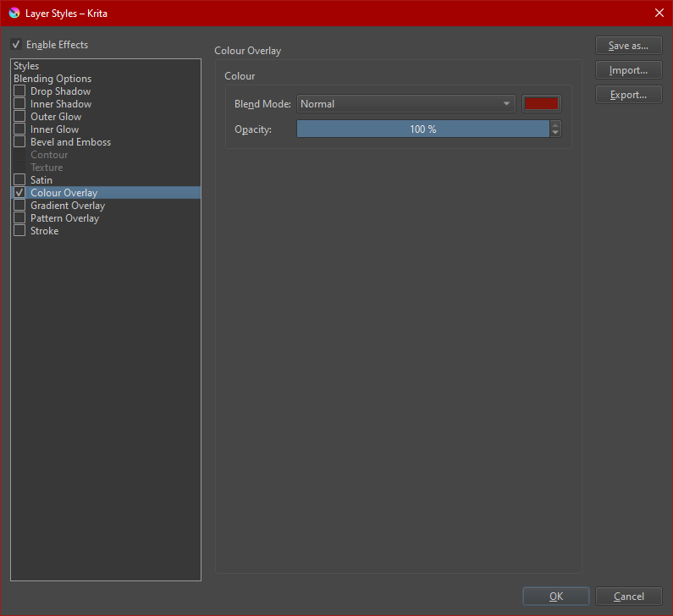
Task: Tick the Inner Shadow checkbox
Action: (19, 104)
